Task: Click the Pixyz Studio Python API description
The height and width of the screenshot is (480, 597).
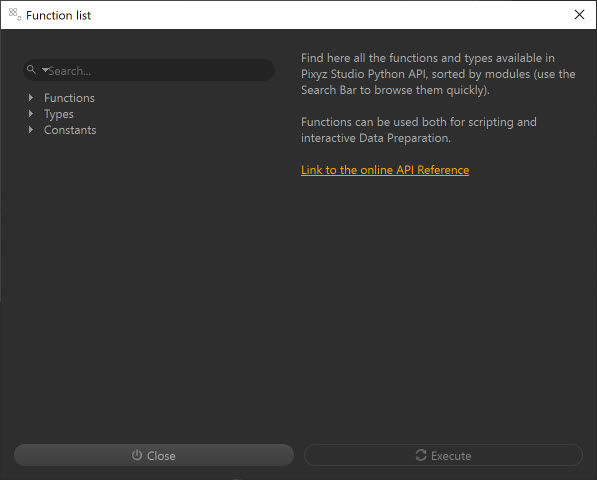Action: pos(438,74)
